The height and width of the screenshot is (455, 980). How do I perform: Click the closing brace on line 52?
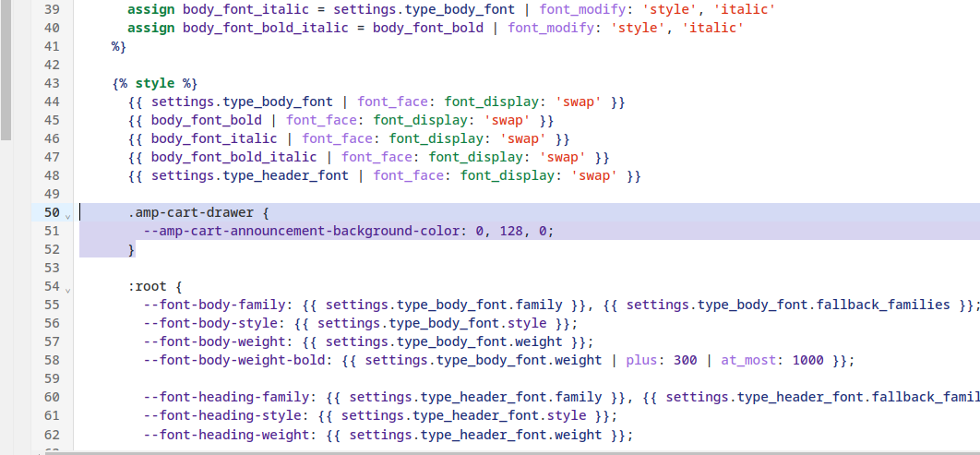[132, 249]
